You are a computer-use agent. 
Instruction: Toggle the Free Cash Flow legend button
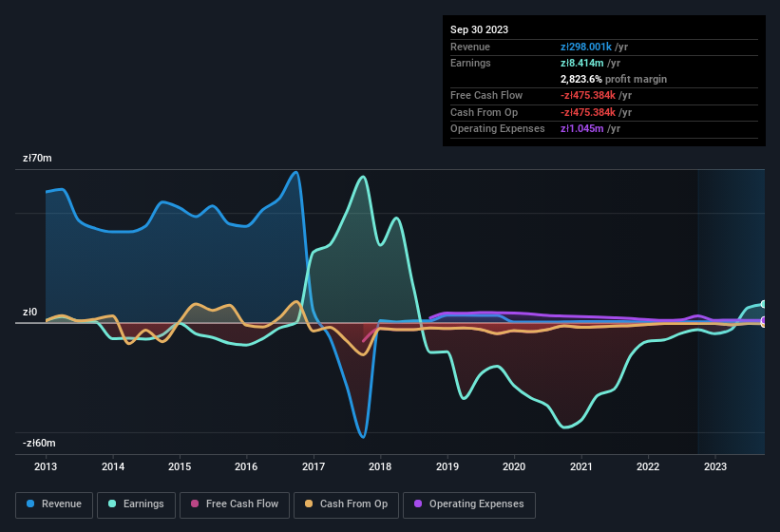235,504
